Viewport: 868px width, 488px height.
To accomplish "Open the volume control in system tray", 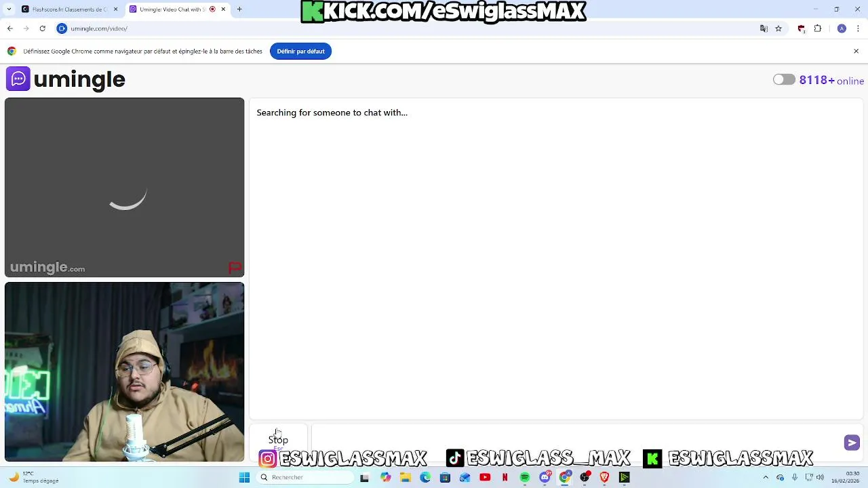I will pos(821,477).
